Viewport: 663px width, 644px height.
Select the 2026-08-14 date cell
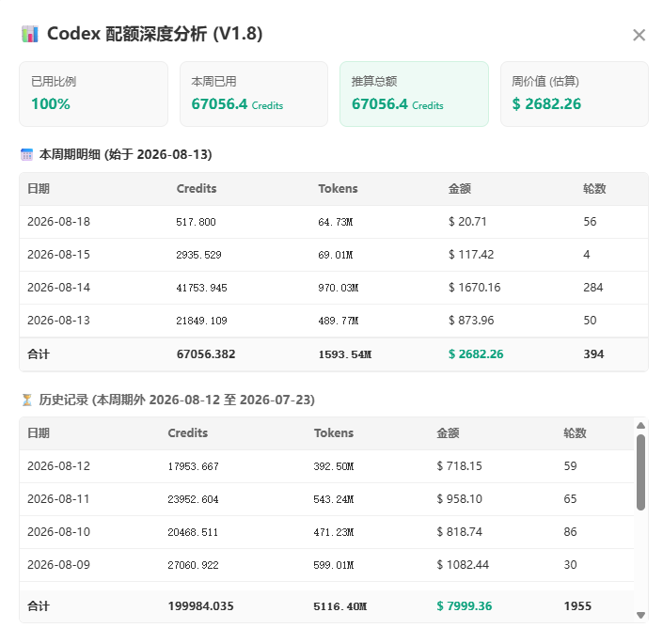click(58, 288)
